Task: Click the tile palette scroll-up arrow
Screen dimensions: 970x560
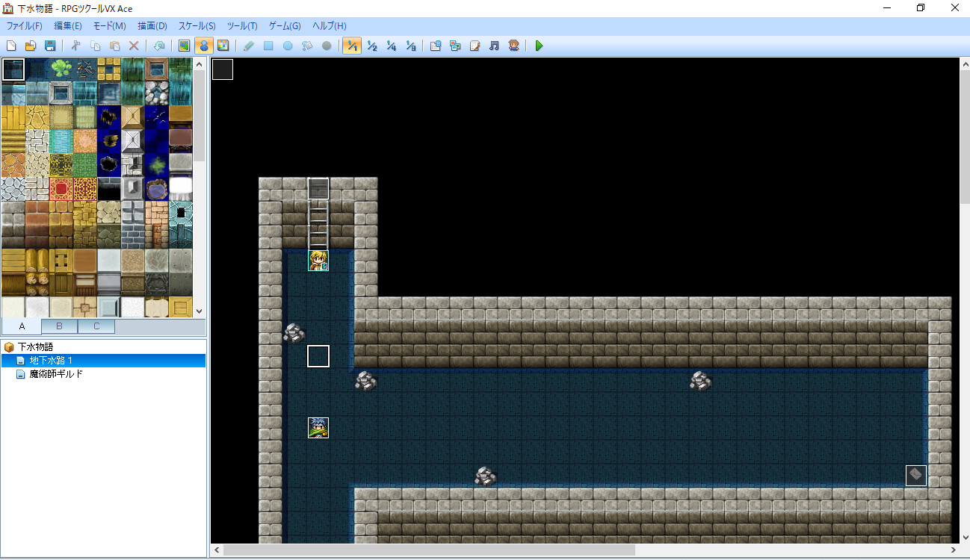Action: coord(200,64)
